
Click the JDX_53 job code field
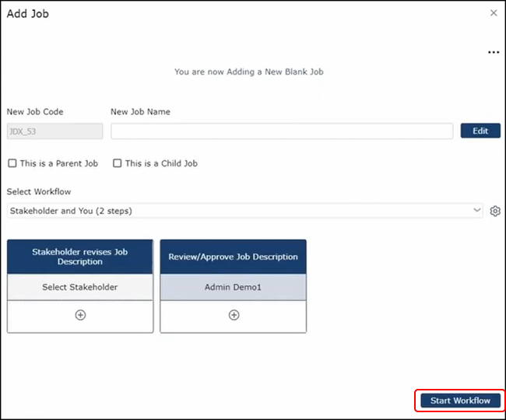point(54,131)
